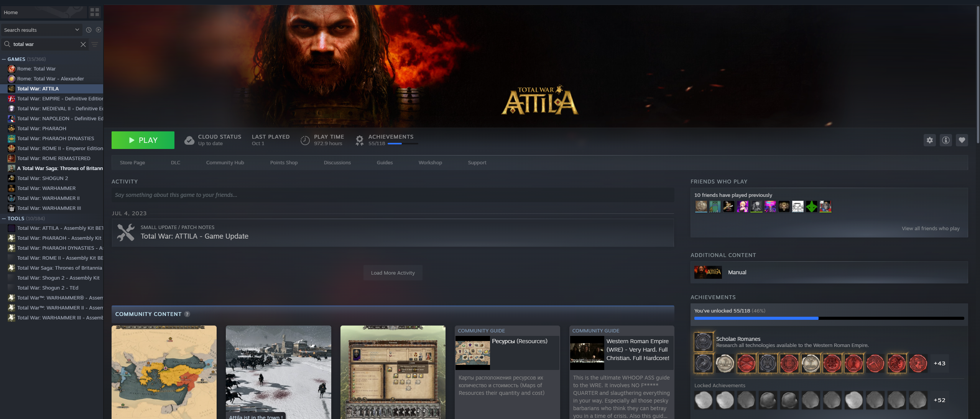Go to the Store Page tab

(x=132, y=163)
